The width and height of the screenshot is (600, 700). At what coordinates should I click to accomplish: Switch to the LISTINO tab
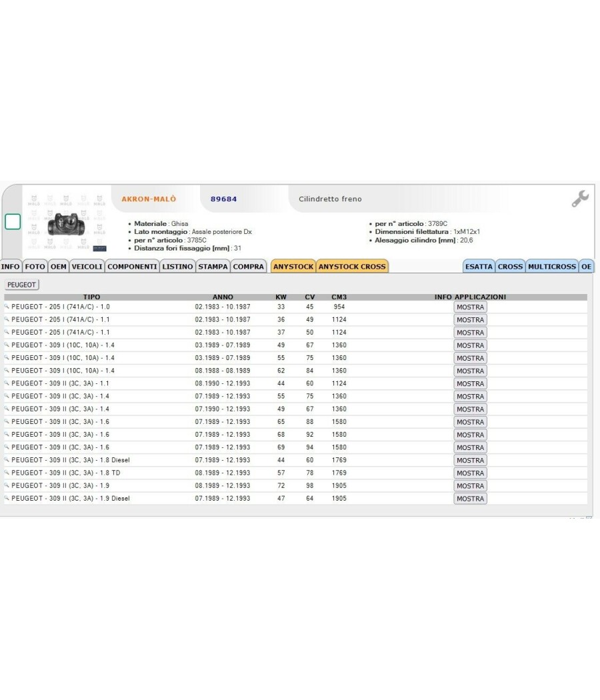tap(178, 267)
